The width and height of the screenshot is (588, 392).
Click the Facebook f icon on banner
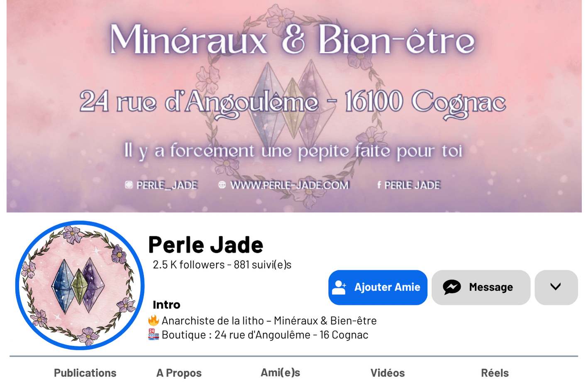[379, 185]
